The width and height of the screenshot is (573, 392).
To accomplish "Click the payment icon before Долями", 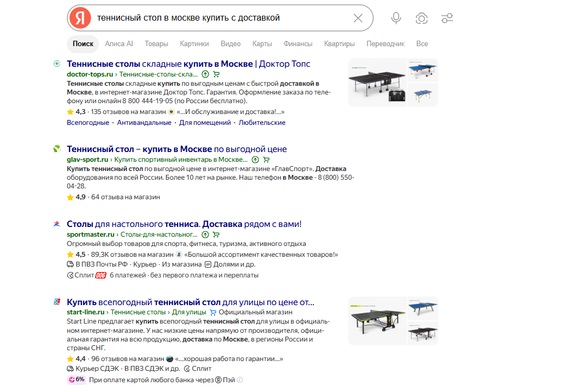I will click(208, 264).
